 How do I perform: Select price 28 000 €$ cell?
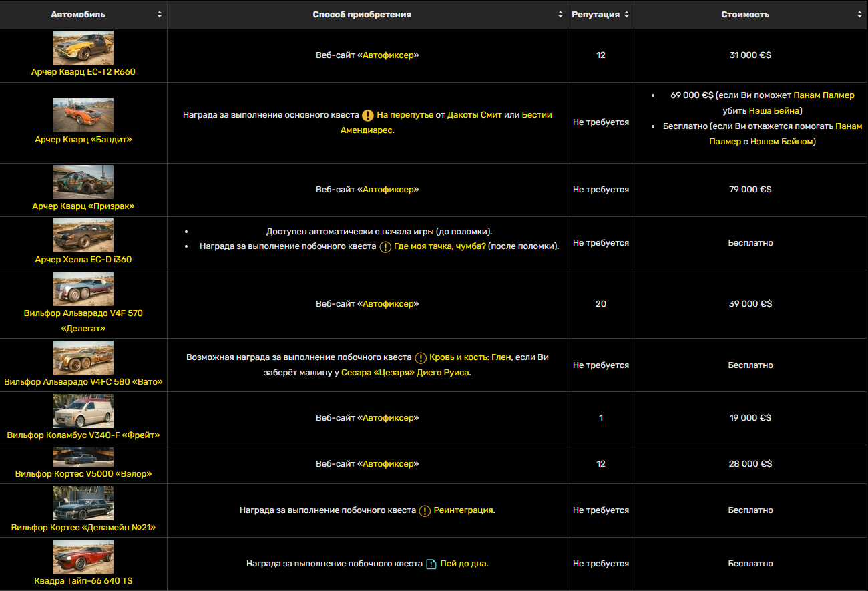click(x=750, y=464)
